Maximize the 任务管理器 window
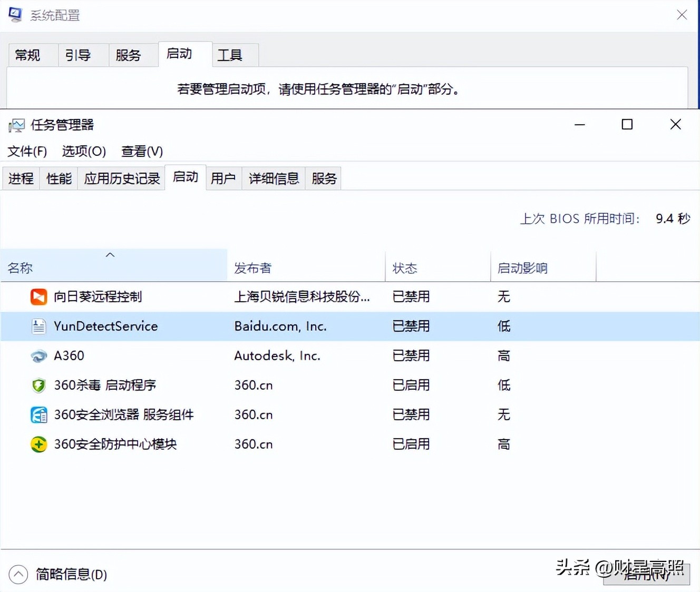 click(x=627, y=125)
